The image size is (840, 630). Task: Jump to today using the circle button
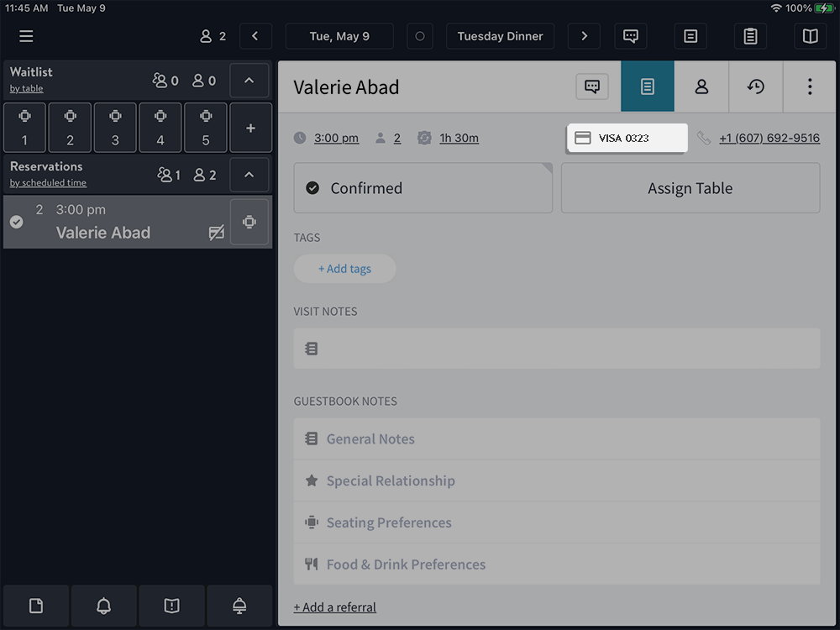pyautogui.click(x=420, y=36)
